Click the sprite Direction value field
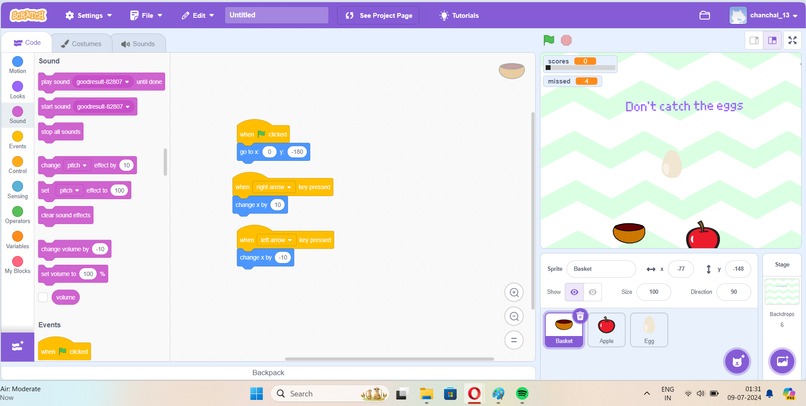Screen dimensions: 806x406 coord(734,292)
